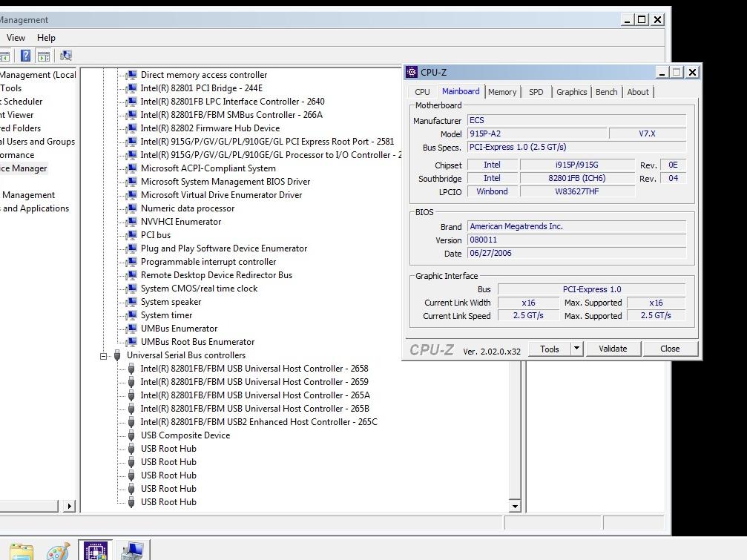This screenshot has height=560, width=747.
Task: Select Intel(R) 82801 PCI Bridge - 244E
Action: coord(202,88)
